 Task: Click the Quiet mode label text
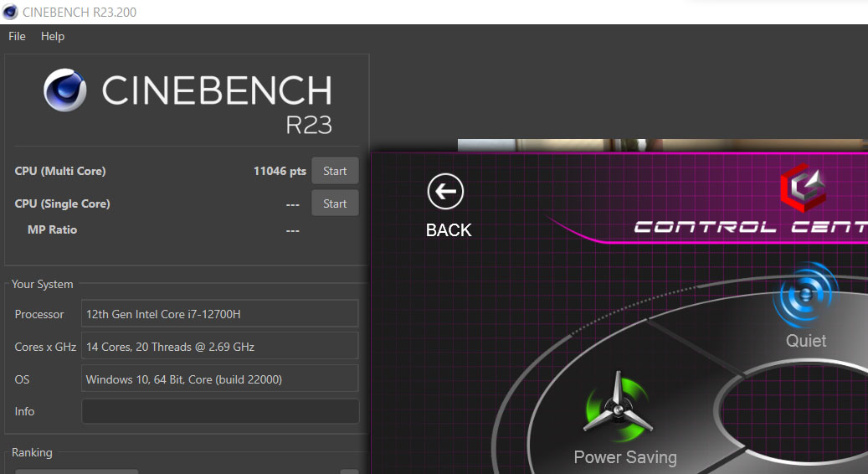pyautogui.click(x=806, y=341)
